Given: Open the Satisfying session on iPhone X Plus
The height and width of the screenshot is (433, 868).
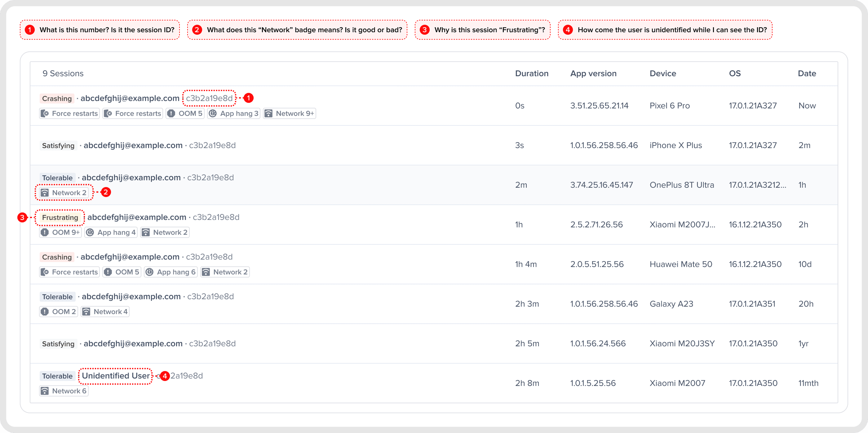Looking at the screenshot, I should click(434, 146).
